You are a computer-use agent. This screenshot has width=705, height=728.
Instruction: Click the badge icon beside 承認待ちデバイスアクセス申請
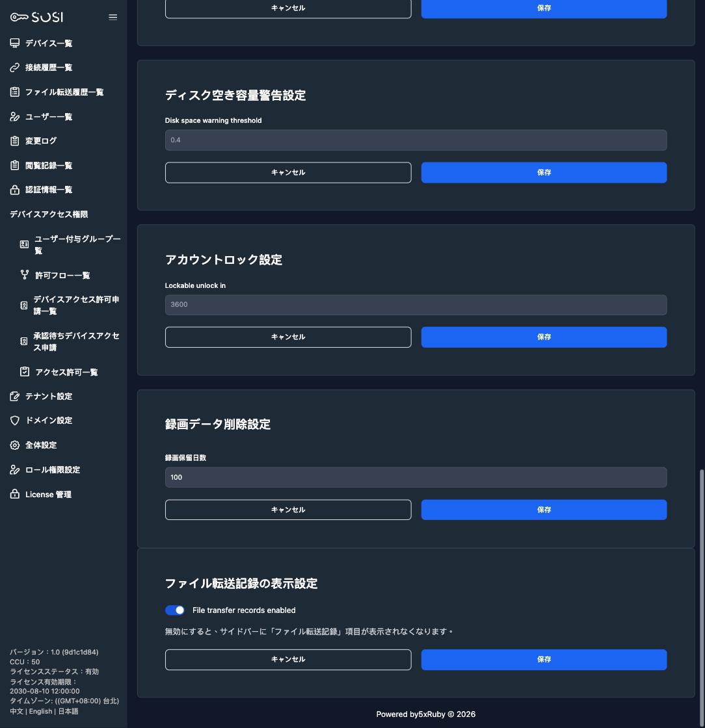[x=23, y=341]
